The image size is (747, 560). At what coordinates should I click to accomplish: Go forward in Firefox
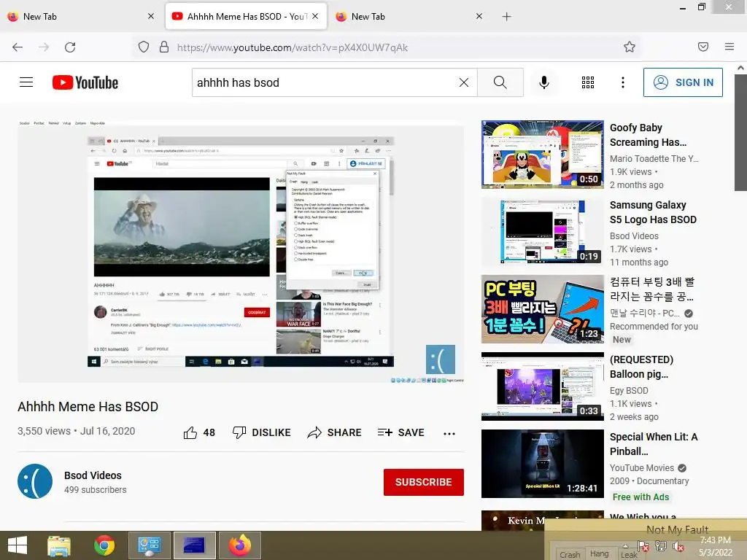[x=44, y=47]
